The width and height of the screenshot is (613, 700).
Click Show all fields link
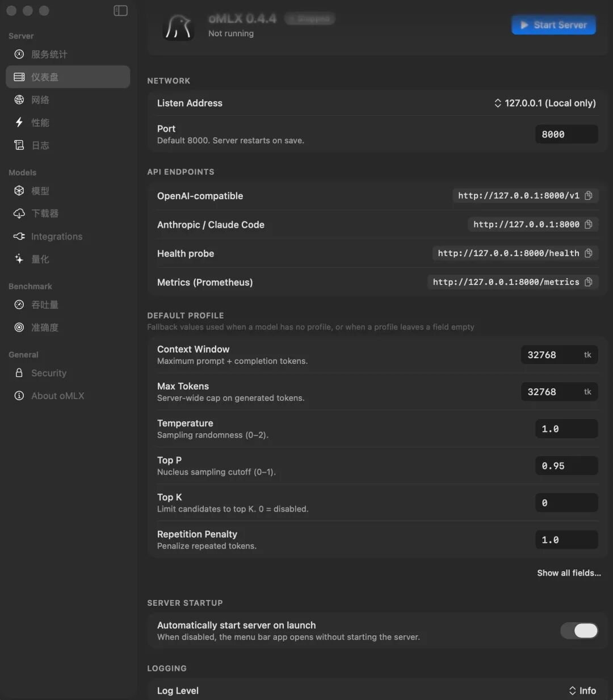tap(569, 573)
